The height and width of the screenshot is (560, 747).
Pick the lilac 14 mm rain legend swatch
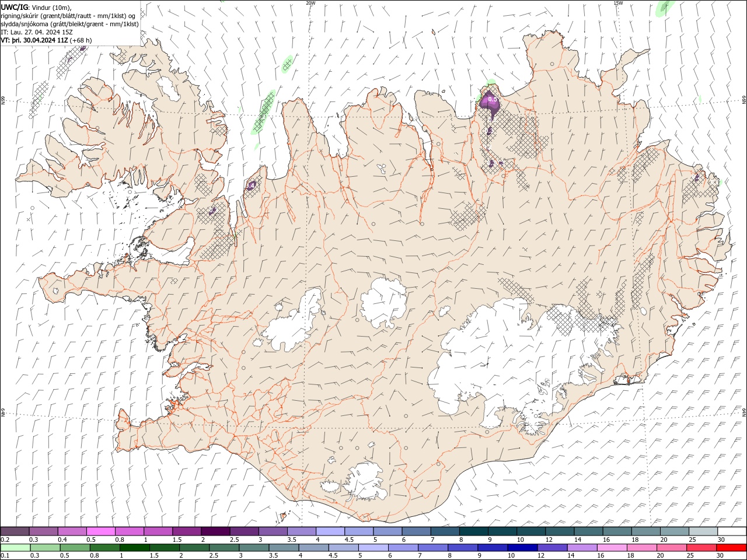click(x=582, y=548)
